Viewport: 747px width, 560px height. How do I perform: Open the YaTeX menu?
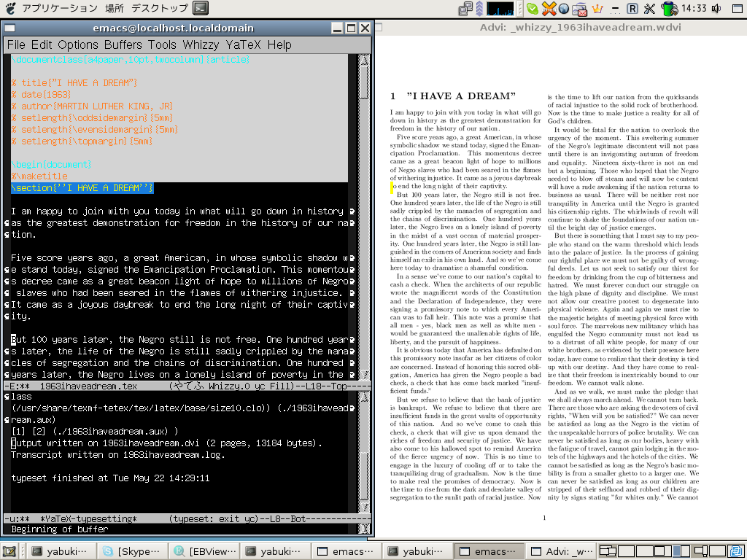[243, 44]
